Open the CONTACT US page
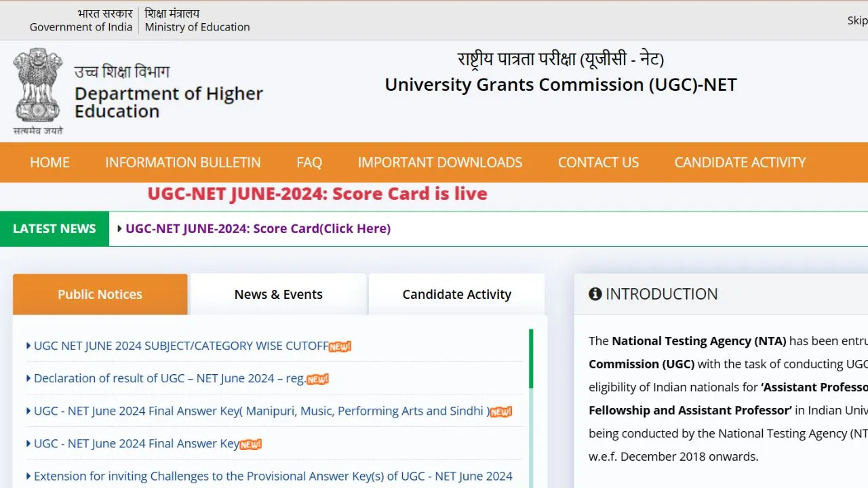The image size is (868, 488). [x=599, y=163]
